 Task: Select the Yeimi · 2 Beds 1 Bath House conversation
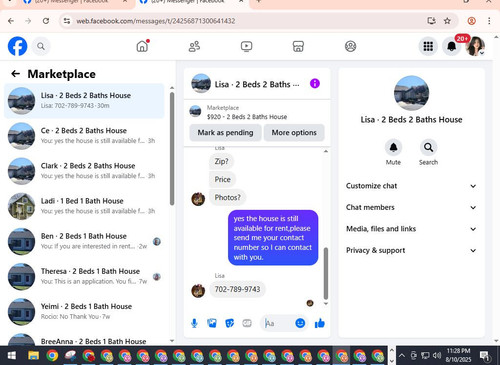click(84, 312)
